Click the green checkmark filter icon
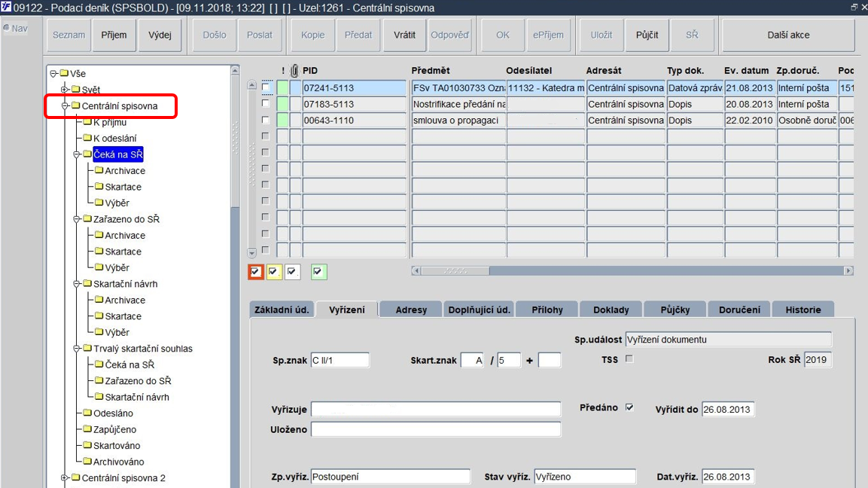 [318, 271]
